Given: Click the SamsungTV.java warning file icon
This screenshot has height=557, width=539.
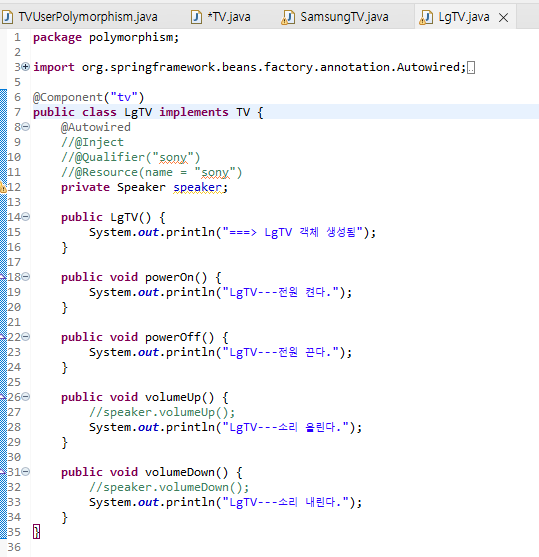Looking at the screenshot, I should [288, 17].
